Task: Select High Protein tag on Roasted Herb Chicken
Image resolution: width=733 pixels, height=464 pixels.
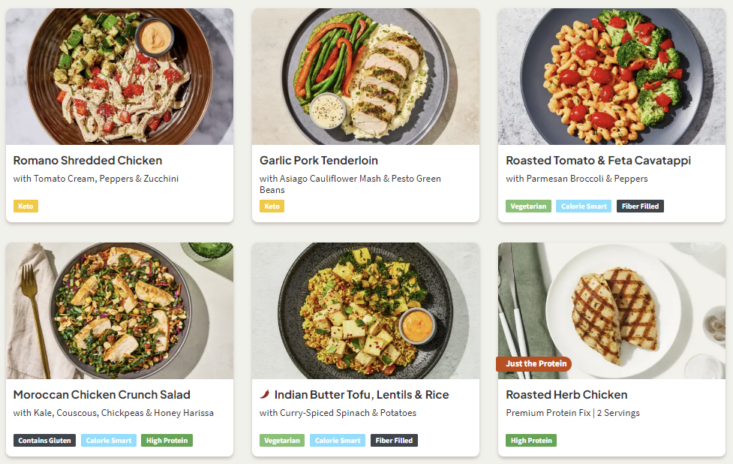Action: click(531, 440)
